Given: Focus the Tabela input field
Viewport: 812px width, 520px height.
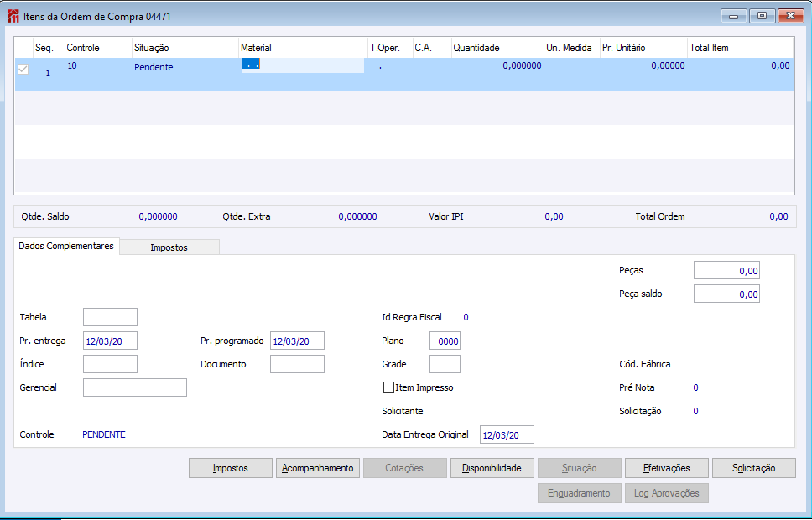Looking at the screenshot, I should click(110, 317).
